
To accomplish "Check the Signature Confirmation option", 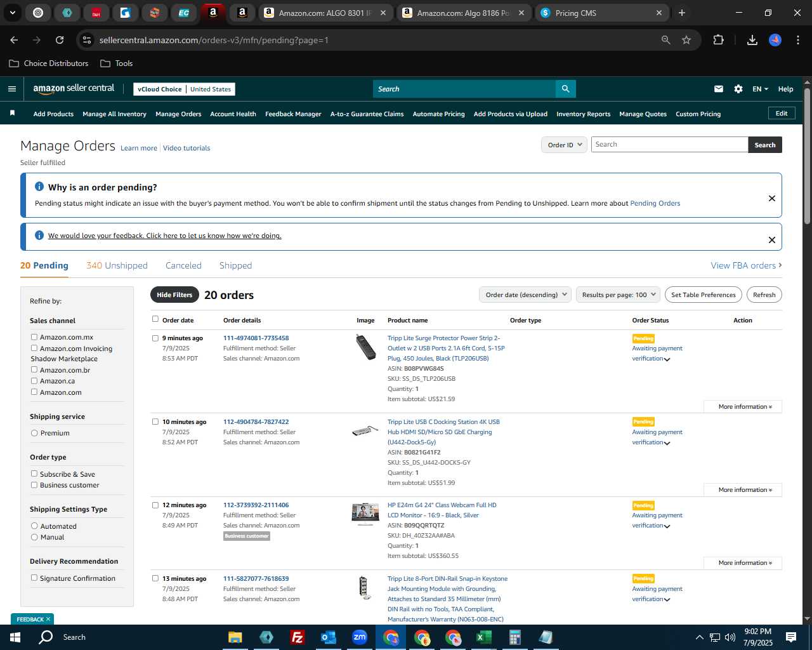I will [34, 578].
